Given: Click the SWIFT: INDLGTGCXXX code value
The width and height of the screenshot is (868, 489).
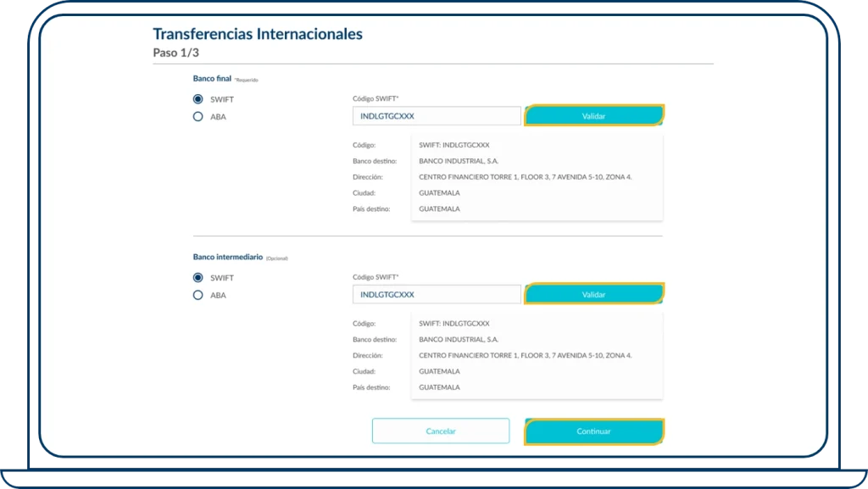Looking at the screenshot, I should (x=455, y=145).
